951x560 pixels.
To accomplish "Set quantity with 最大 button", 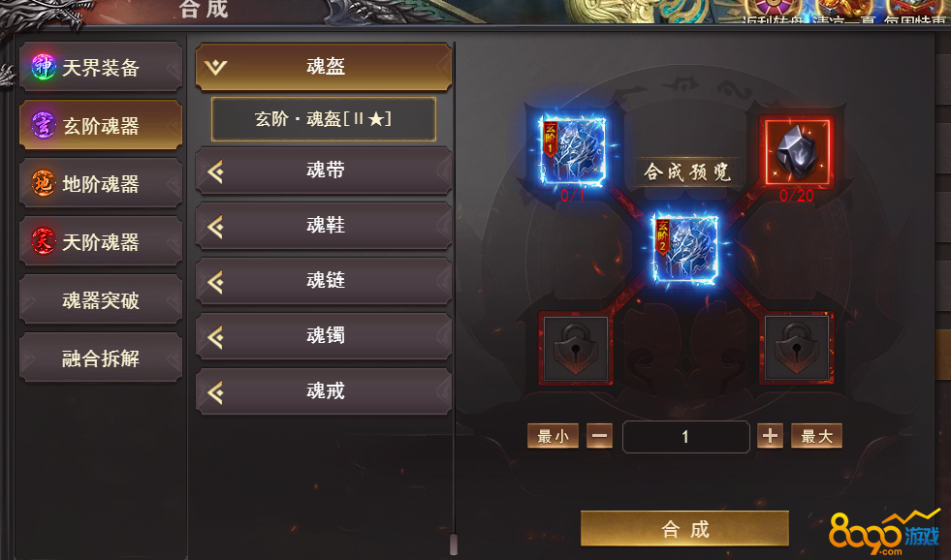I will click(x=816, y=436).
